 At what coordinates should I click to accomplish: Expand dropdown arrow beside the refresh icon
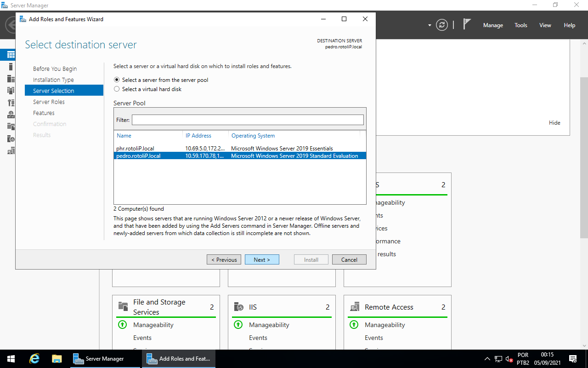[x=430, y=25]
